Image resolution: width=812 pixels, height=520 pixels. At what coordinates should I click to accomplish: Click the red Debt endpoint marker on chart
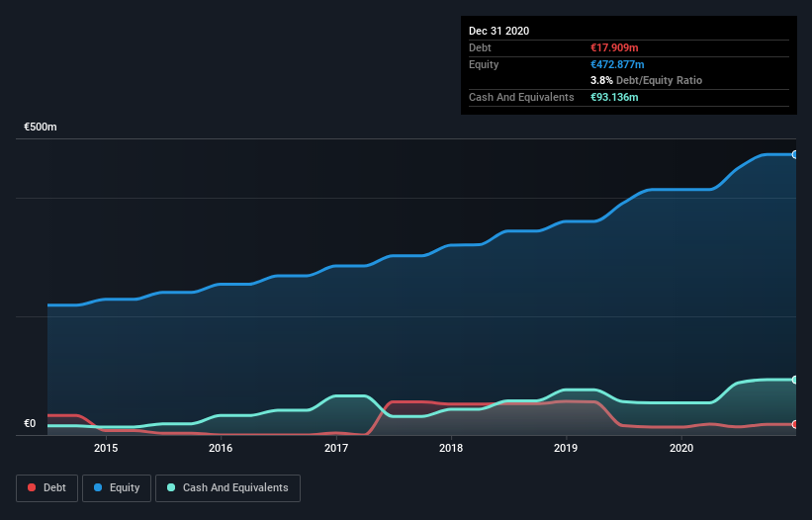(794, 424)
